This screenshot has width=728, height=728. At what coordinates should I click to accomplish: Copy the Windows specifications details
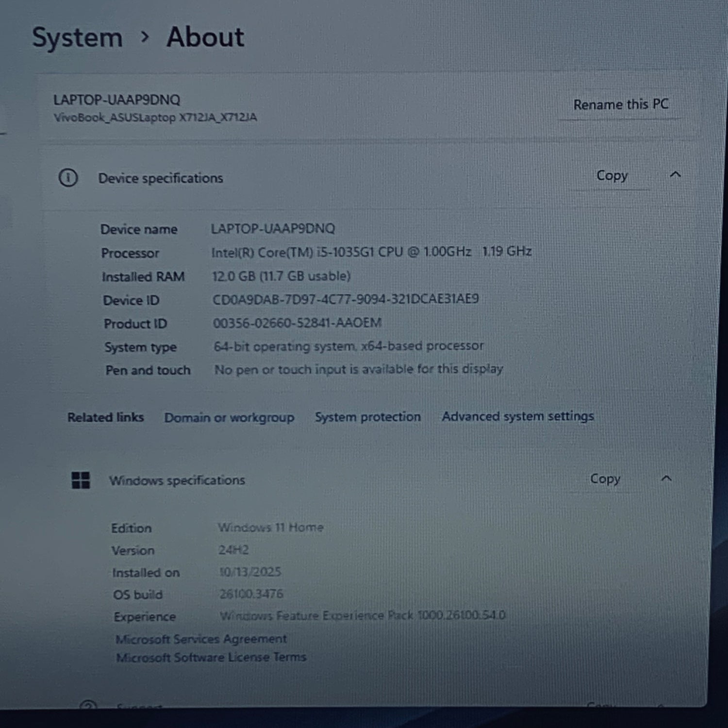(605, 479)
